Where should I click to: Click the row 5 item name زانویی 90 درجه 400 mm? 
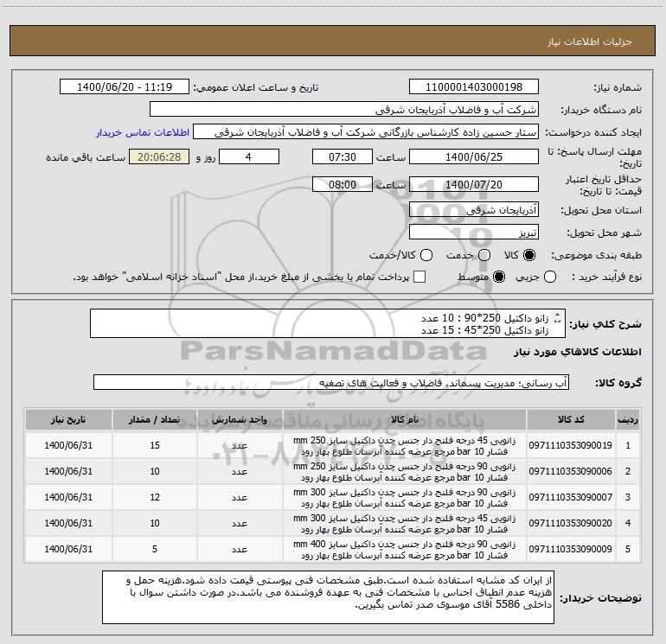click(405, 549)
